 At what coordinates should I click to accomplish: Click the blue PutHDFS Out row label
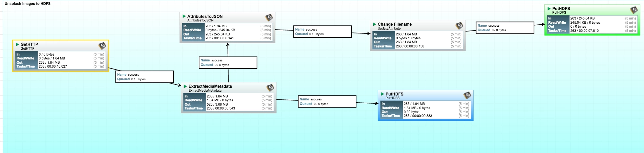pos(384,112)
